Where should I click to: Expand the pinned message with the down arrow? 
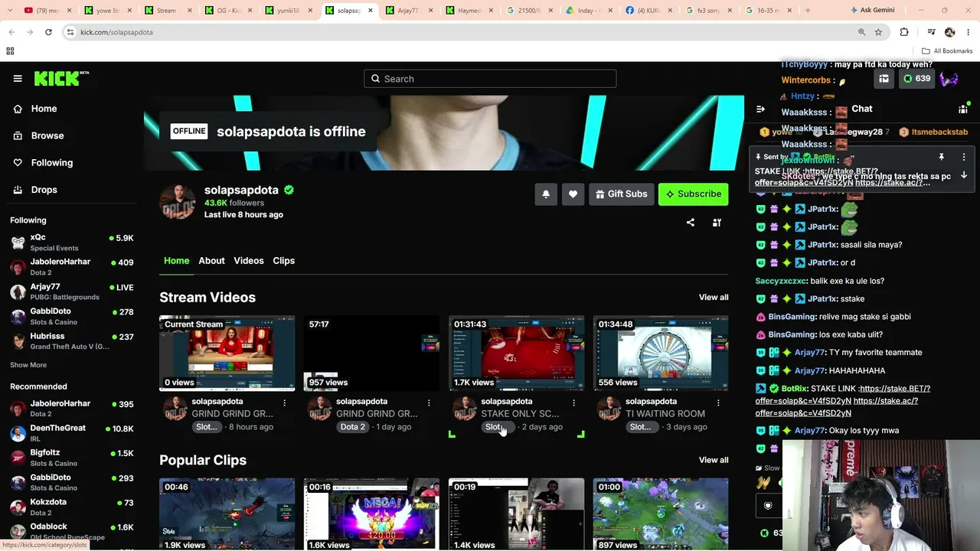(x=964, y=176)
